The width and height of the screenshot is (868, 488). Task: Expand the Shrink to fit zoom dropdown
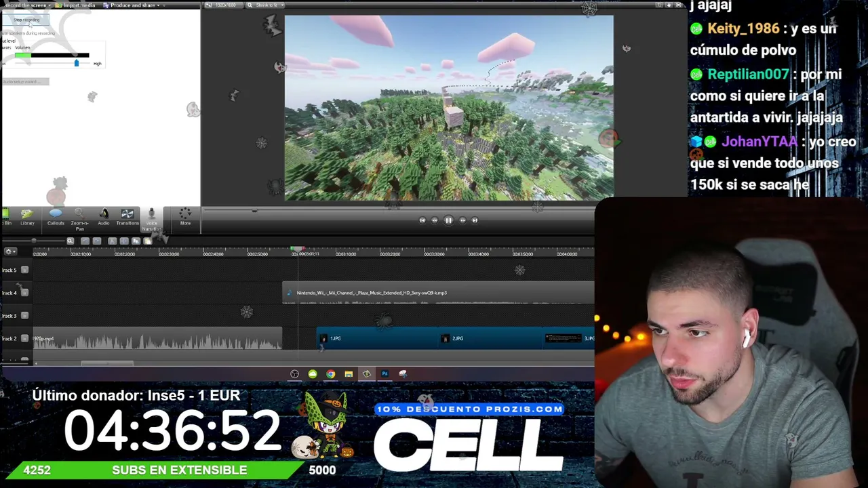point(265,5)
